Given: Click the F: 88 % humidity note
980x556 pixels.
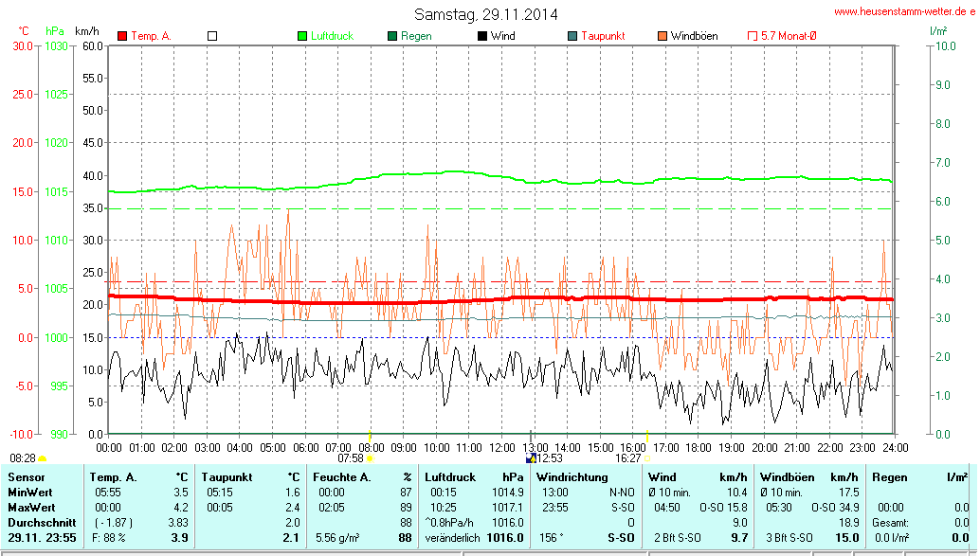Looking at the screenshot, I should point(109,538).
